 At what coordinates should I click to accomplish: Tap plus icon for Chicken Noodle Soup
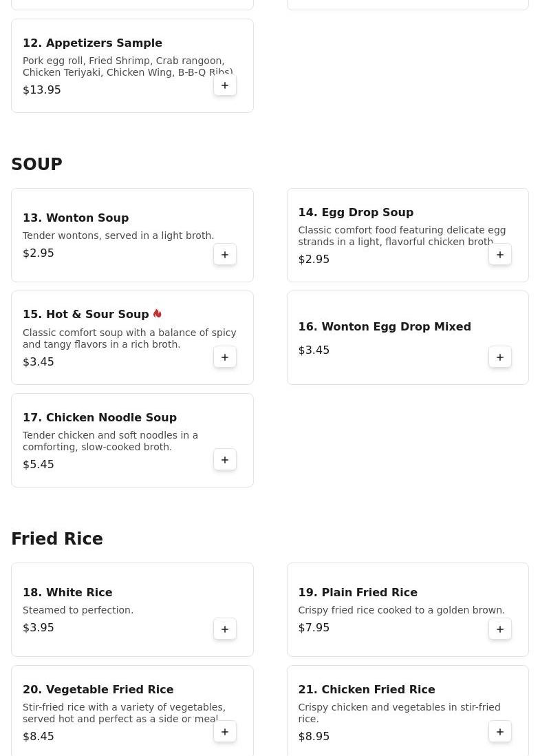click(225, 460)
